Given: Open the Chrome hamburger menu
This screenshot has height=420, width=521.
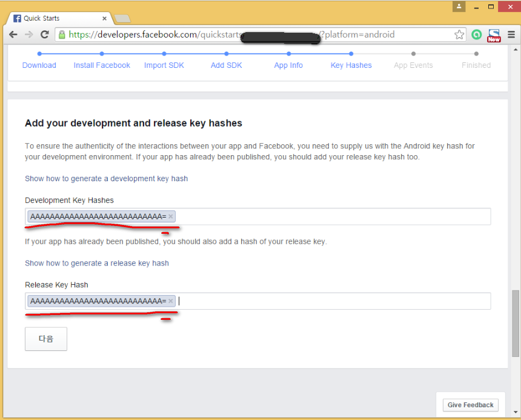Looking at the screenshot, I should tap(511, 34).
